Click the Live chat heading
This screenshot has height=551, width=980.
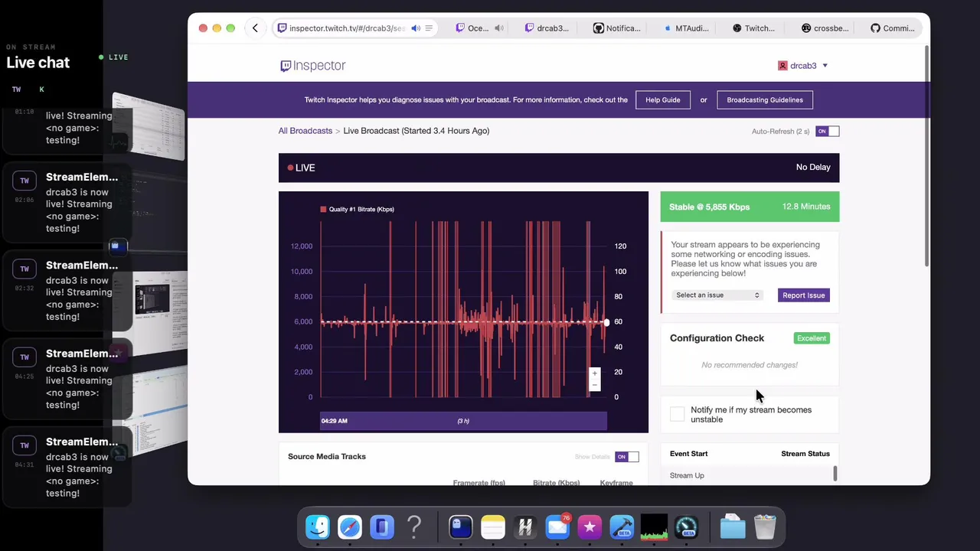click(x=38, y=63)
